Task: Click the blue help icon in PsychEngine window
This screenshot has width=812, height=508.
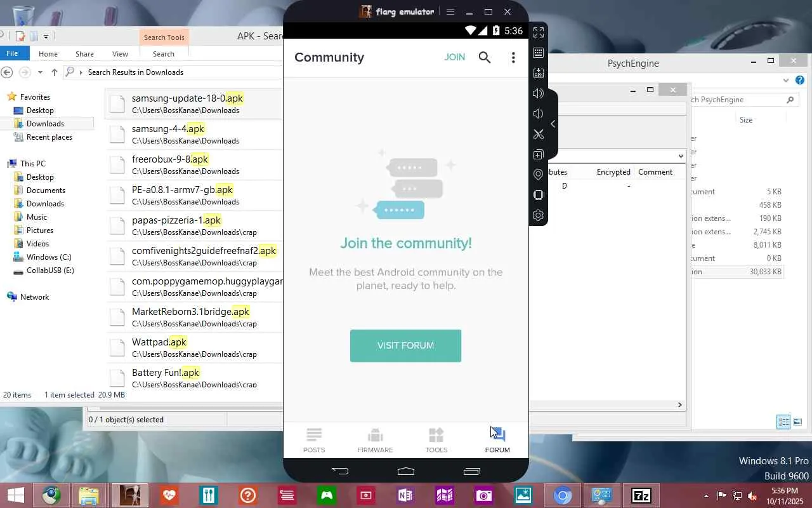Action: coord(800,80)
